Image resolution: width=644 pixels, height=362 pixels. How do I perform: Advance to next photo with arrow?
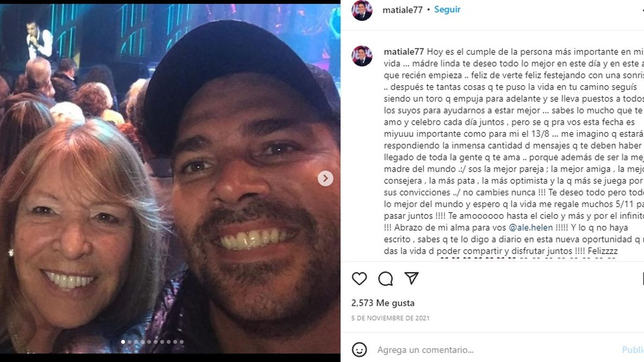[325, 179]
